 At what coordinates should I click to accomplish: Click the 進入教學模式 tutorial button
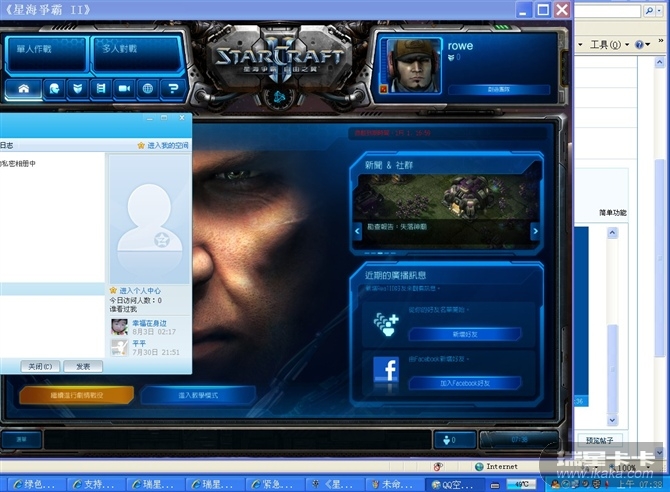[198, 395]
